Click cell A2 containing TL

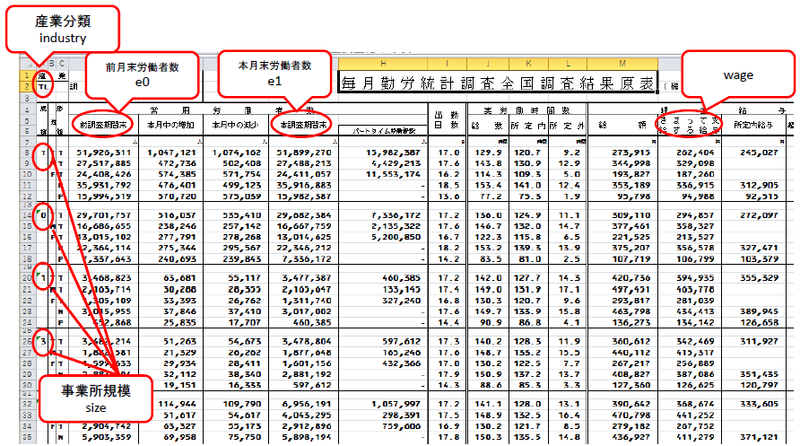pyautogui.click(x=43, y=87)
